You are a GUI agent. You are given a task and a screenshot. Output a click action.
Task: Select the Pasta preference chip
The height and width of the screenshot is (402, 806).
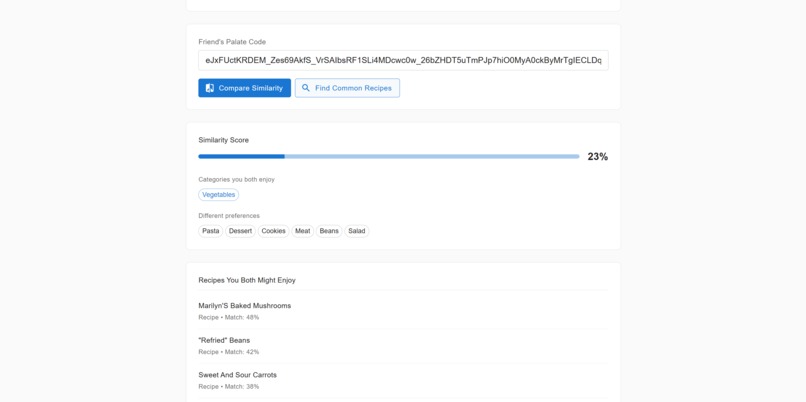(x=211, y=231)
